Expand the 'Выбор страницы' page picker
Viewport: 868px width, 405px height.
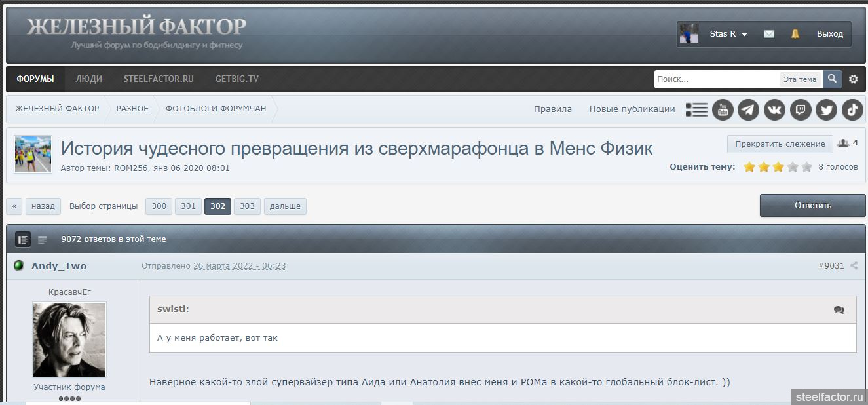click(x=104, y=206)
